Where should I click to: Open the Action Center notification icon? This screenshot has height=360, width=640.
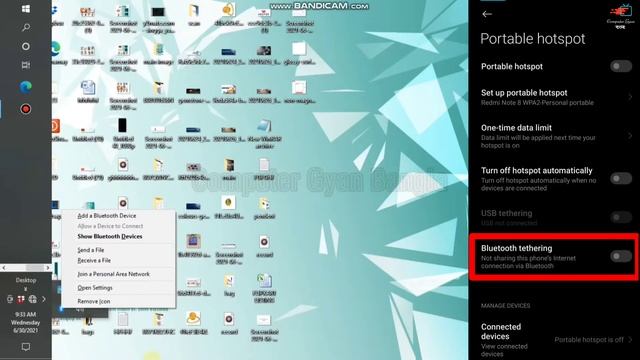(x=26, y=347)
